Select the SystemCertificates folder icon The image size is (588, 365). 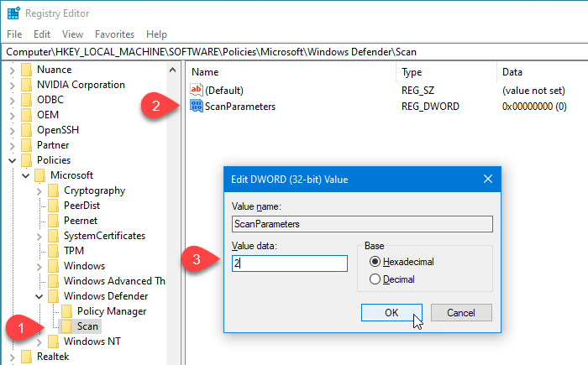tap(53, 236)
